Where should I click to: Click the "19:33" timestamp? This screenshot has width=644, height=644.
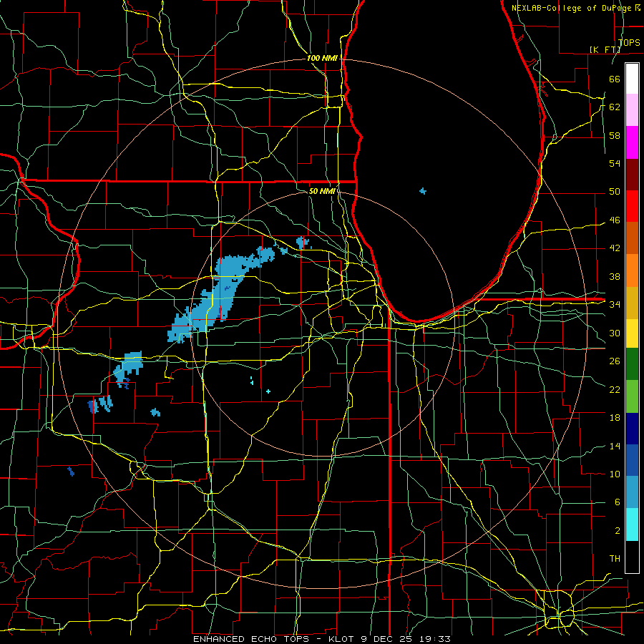pos(435,639)
